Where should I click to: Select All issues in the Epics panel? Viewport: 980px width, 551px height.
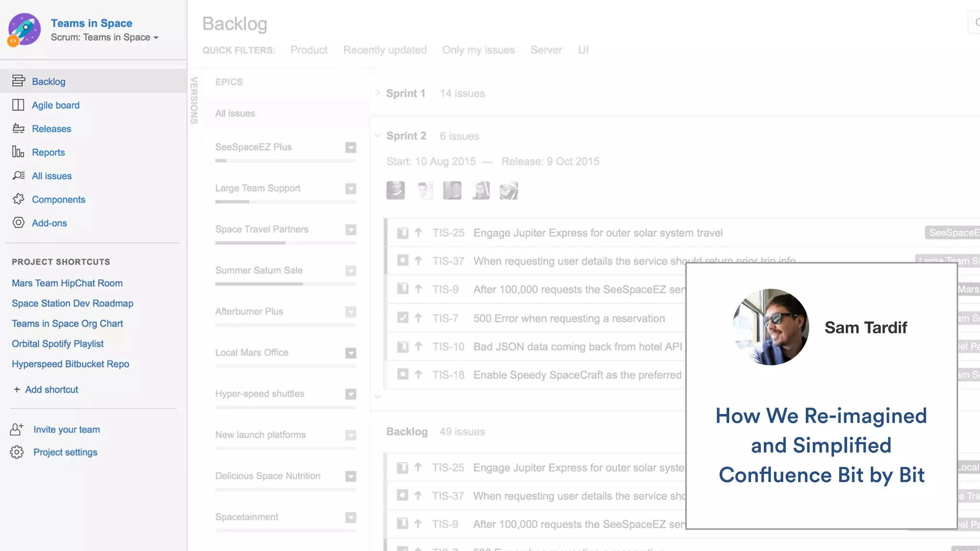[285, 113]
